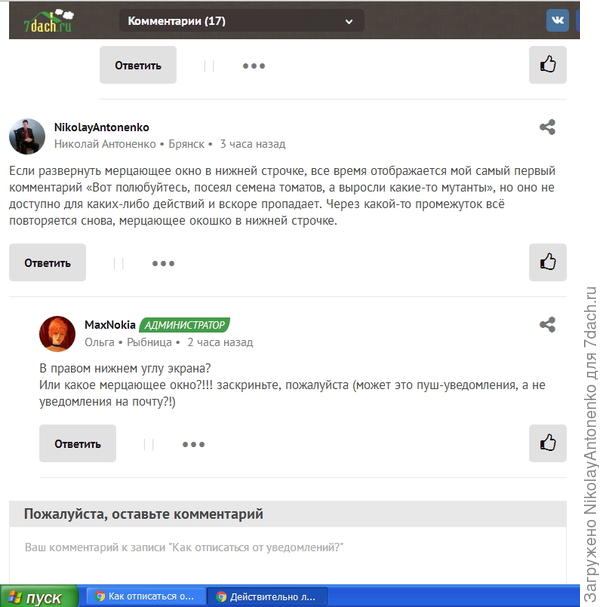Click Ответить under the topmost comment

[x=138, y=65]
